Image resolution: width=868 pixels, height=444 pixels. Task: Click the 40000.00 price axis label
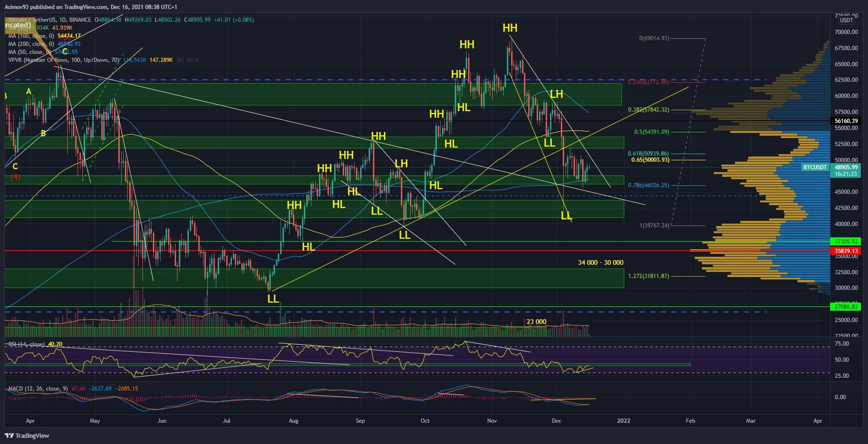click(846, 224)
